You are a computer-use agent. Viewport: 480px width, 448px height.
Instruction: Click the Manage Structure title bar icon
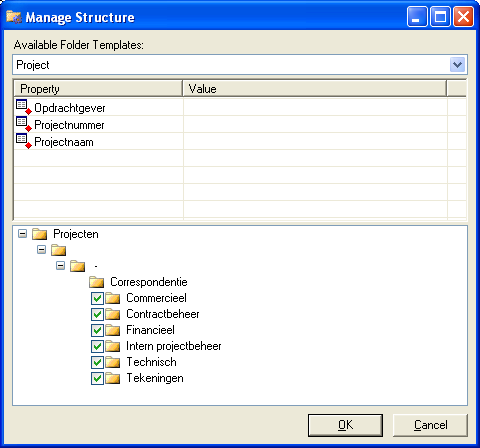(14, 17)
